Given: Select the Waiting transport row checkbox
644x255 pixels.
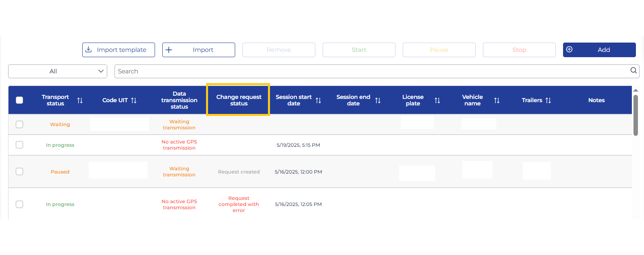Looking at the screenshot, I should pos(19,124).
